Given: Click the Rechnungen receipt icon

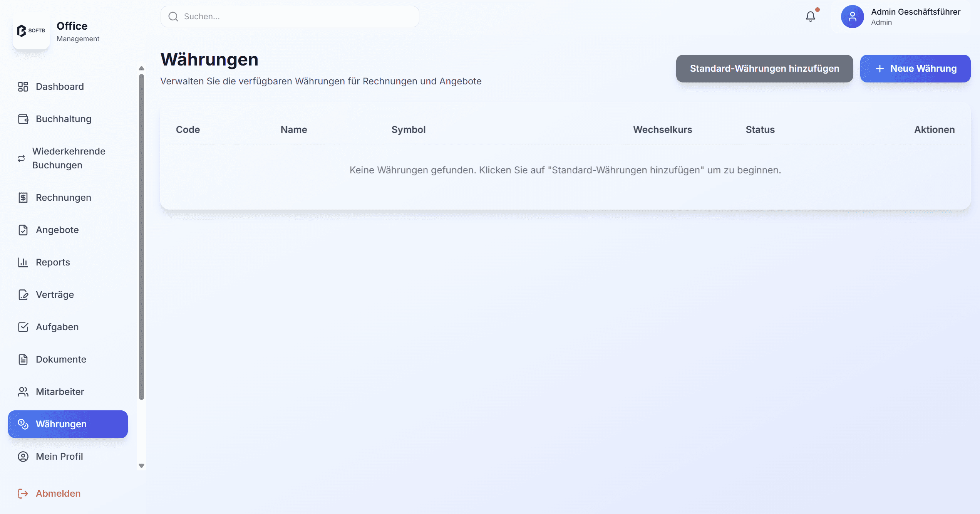Looking at the screenshot, I should pos(23,198).
